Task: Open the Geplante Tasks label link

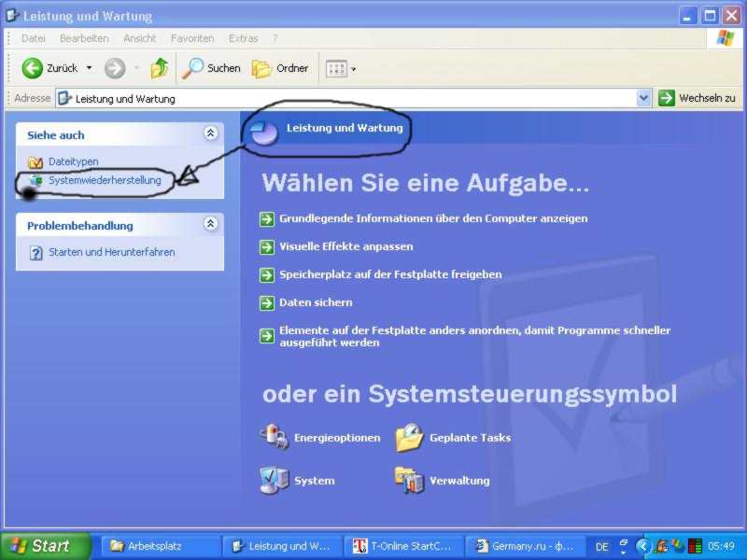Action: pos(471,438)
